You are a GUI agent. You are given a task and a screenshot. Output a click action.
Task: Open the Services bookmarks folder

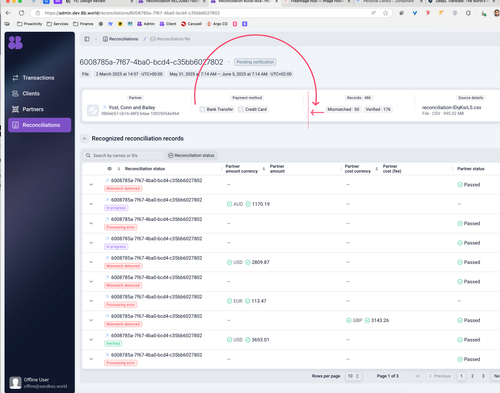[x=57, y=24]
